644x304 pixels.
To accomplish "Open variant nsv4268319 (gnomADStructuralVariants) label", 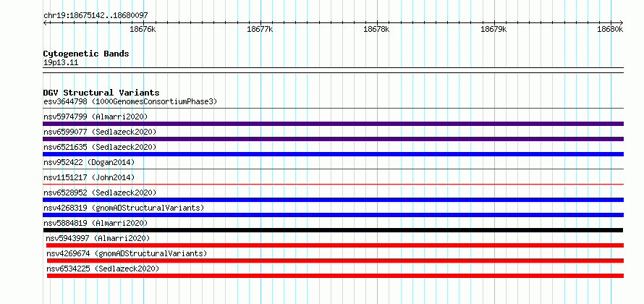I will coord(124,208).
